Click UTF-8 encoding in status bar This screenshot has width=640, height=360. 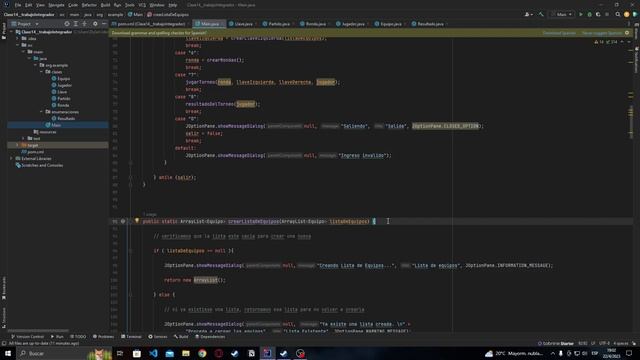pos(604,343)
